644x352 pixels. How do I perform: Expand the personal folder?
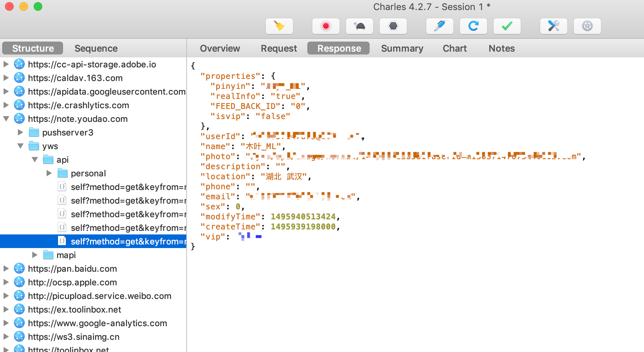point(49,173)
